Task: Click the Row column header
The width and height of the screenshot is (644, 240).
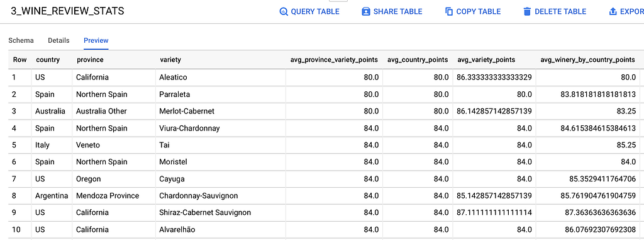Action: coord(19,60)
